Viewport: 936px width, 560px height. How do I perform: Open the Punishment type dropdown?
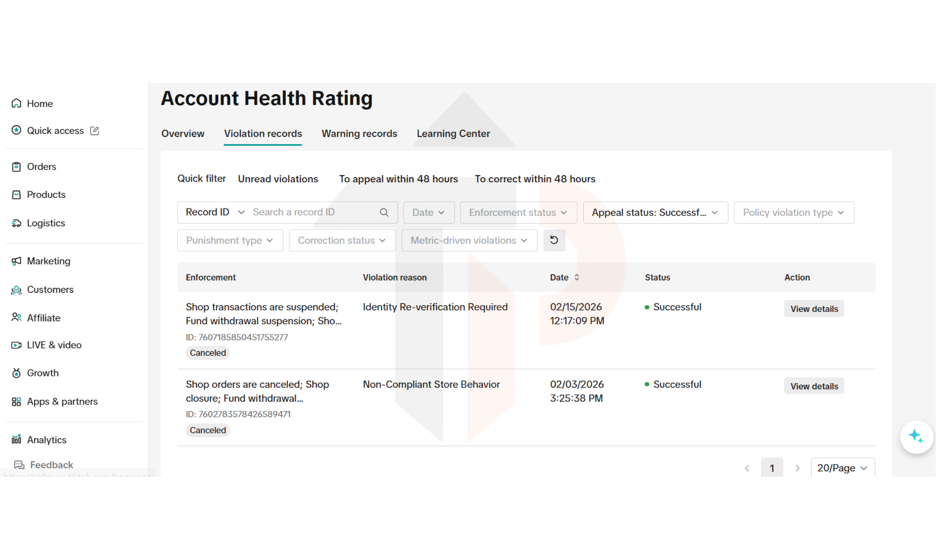[x=230, y=240]
